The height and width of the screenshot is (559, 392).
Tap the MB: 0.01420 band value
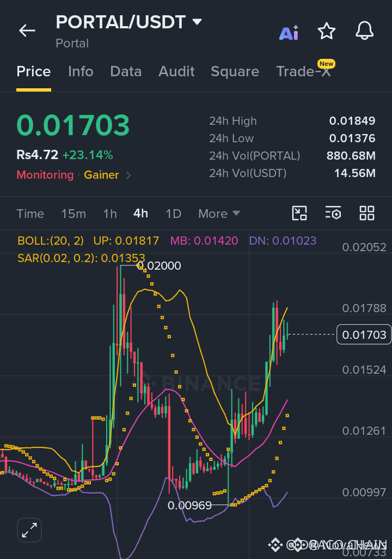click(204, 241)
